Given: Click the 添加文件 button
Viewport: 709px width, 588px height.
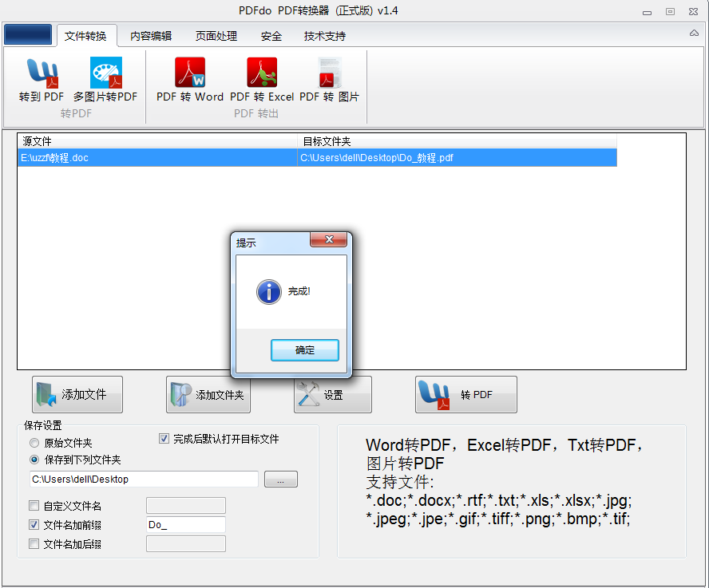Looking at the screenshot, I should [77, 393].
